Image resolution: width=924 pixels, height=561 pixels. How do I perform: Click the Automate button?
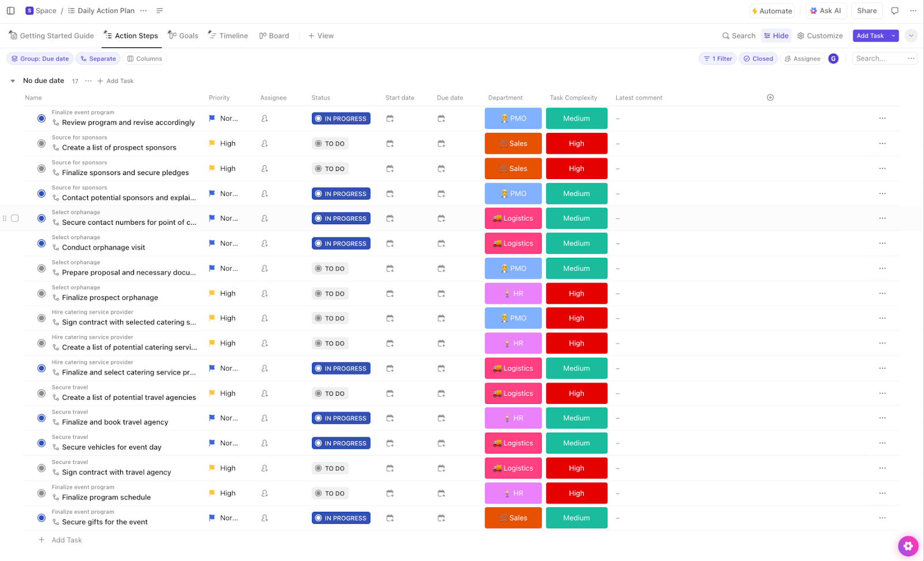[772, 10]
